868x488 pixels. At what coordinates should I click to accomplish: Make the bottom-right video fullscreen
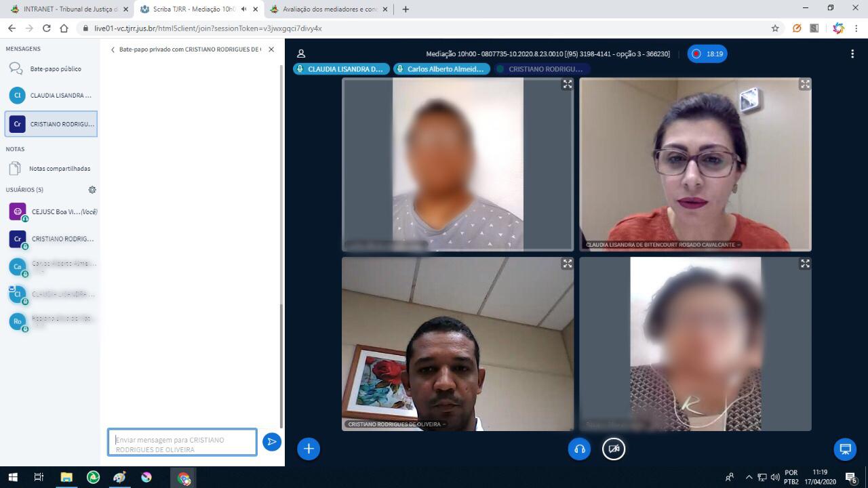click(805, 264)
